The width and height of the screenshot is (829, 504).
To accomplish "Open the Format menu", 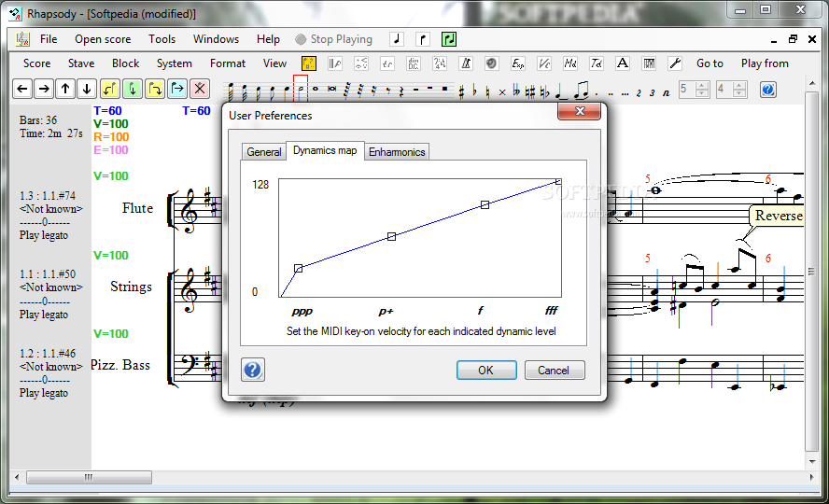I will pos(228,63).
